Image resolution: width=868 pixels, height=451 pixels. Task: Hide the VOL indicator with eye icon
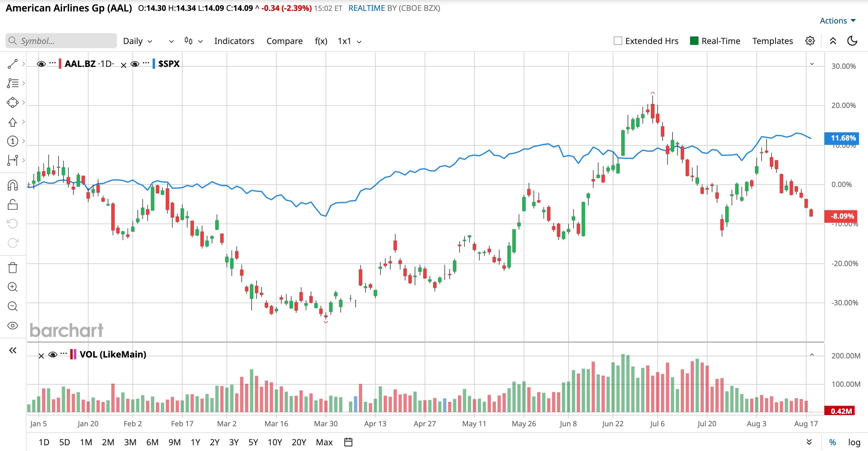pyautogui.click(x=52, y=354)
